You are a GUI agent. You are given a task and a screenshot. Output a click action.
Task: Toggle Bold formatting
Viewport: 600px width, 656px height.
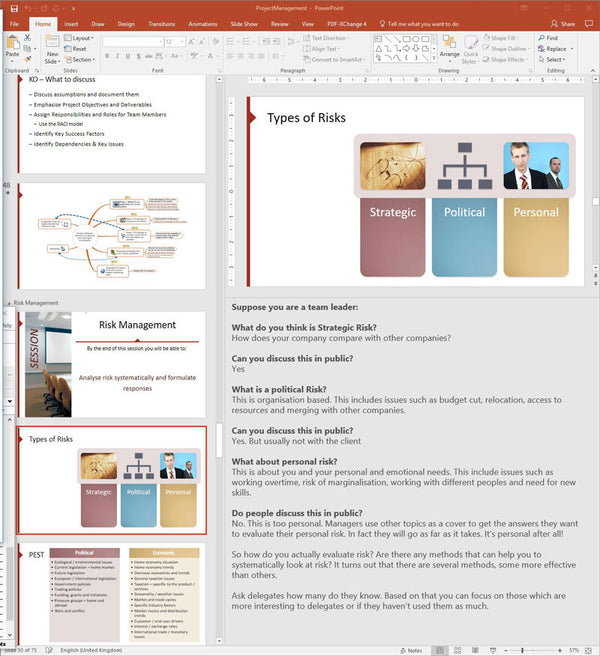tap(107, 56)
